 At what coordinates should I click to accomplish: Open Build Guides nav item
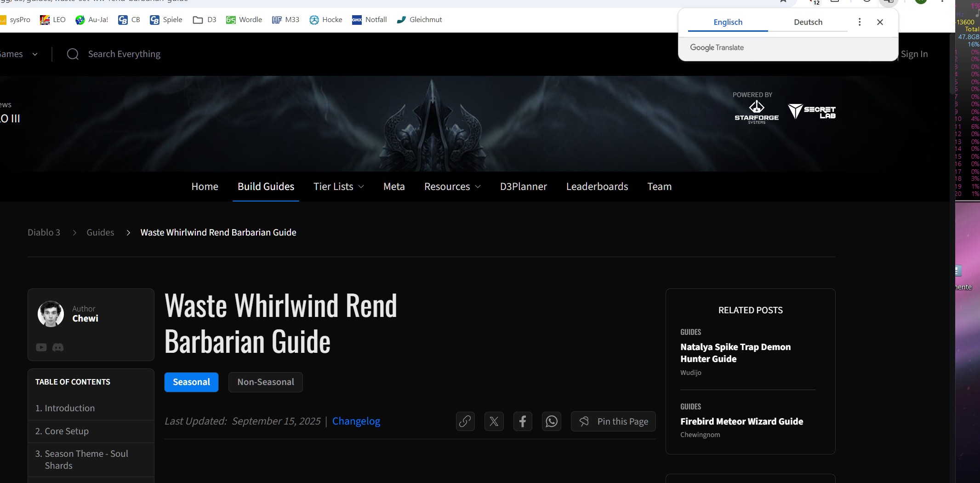266,186
